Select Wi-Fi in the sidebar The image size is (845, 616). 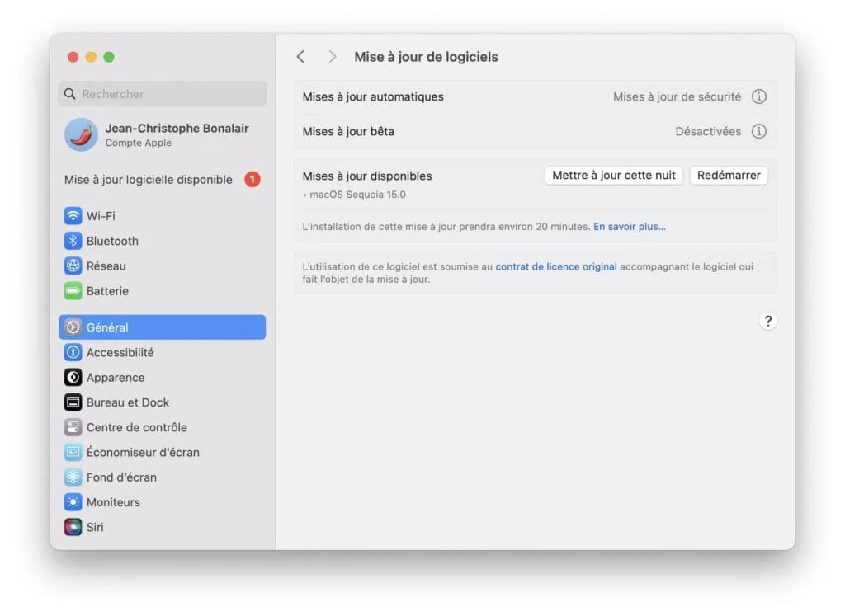(163, 216)
